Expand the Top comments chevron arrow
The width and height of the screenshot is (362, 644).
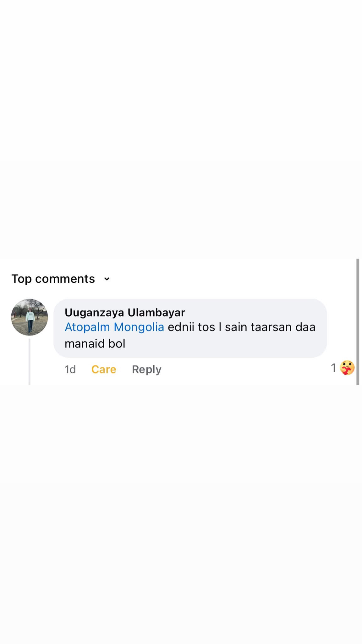107,279
